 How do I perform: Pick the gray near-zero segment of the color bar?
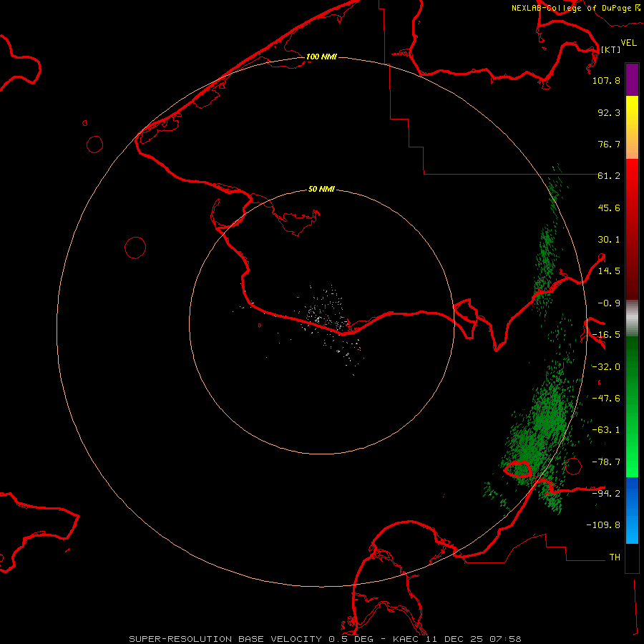tap(632, 318)
